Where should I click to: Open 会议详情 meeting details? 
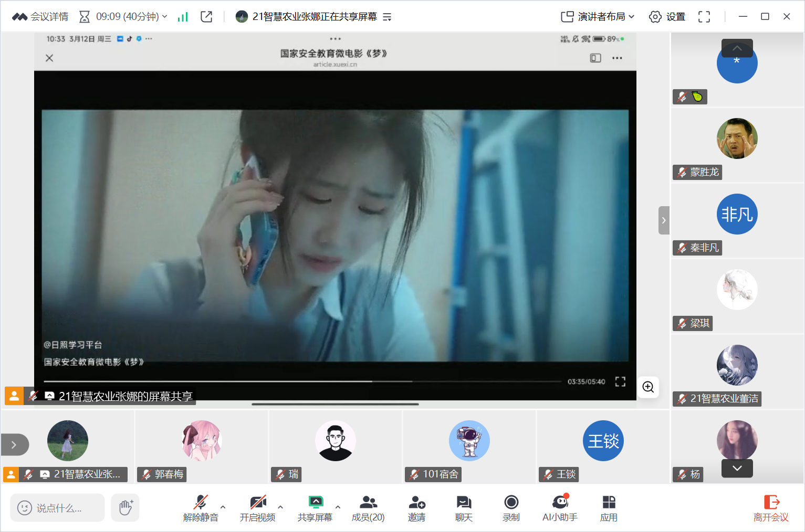click(40, 17)
